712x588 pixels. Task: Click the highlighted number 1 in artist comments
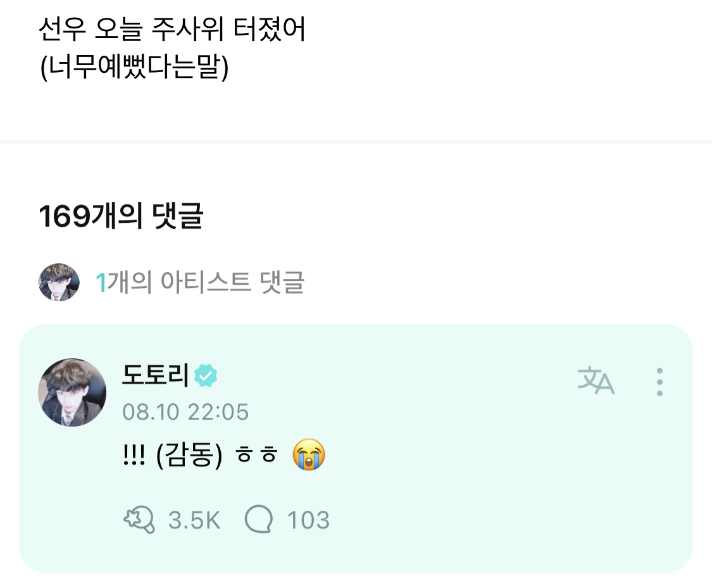click(x=100, y=283)
